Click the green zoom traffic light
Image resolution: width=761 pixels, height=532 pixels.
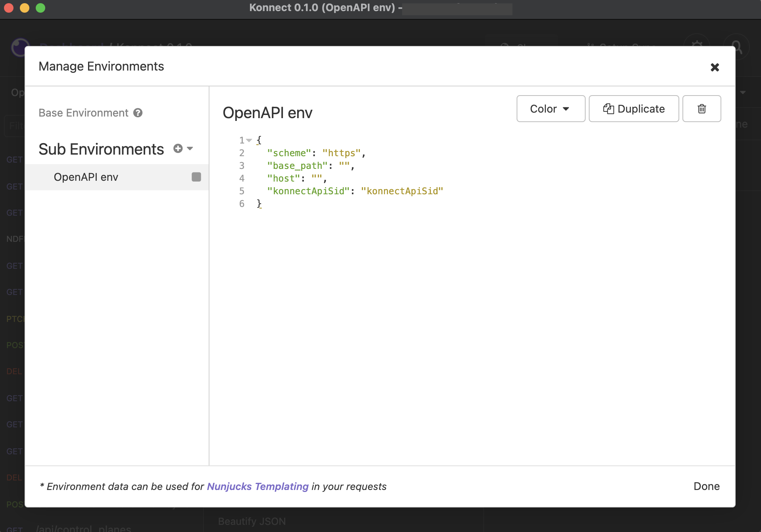40,8
